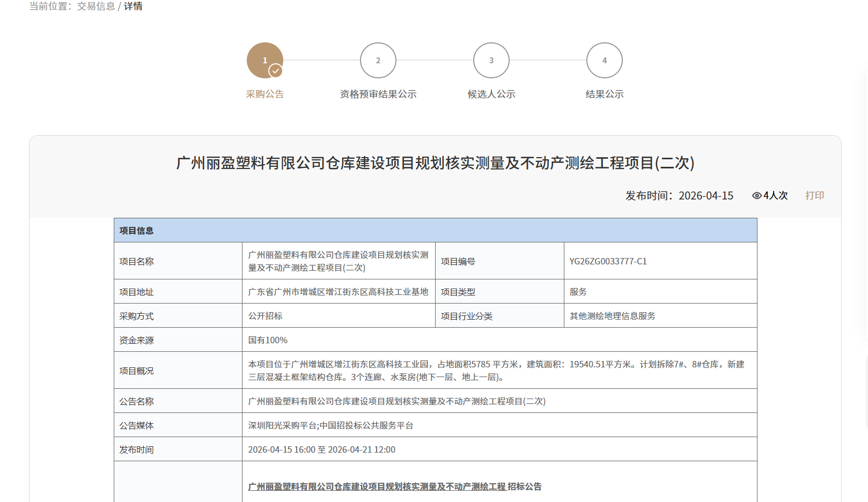Switch to the 详情 breadcrumb tab
The width and height of the screenshot is (868, 502).
coord(132,6)
